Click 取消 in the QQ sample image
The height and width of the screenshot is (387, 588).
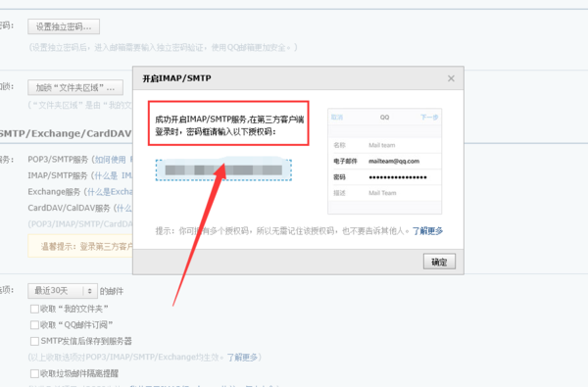[337, 118]
